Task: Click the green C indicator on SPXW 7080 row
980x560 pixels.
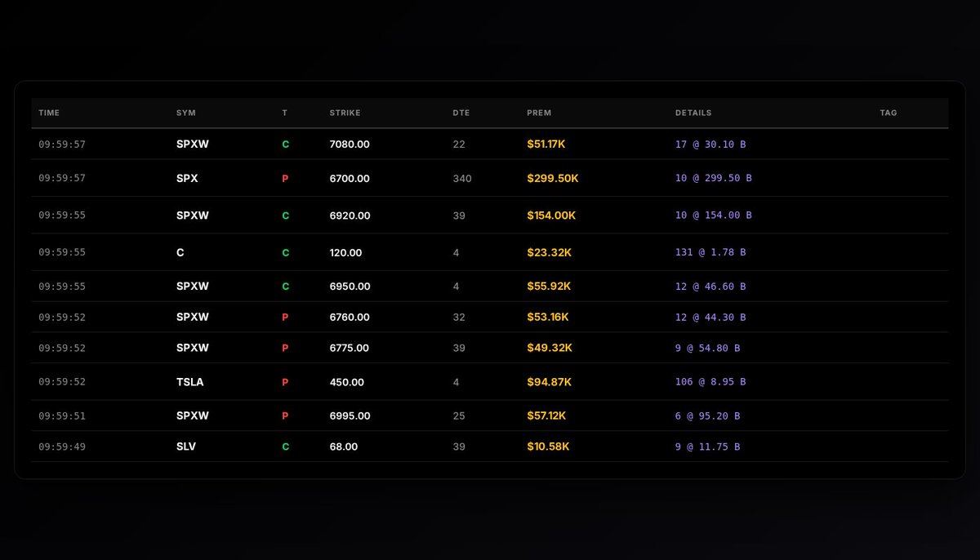Action: (285, 144)
